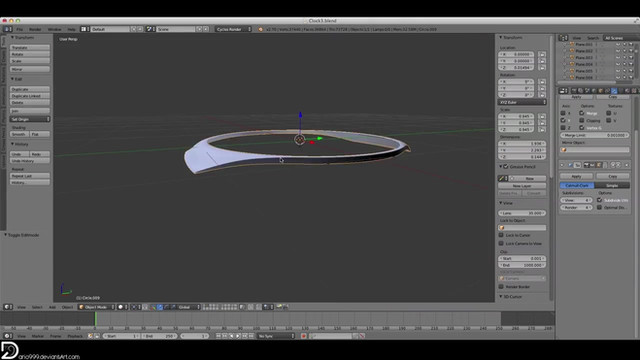The width and height of the screenshot is (640, 360).
Task: Select the Translate tool button
Action: coord(30,48)
